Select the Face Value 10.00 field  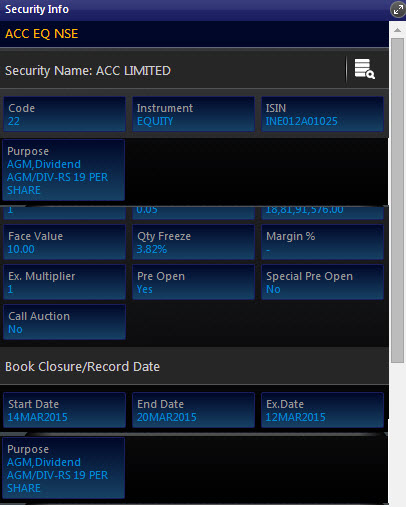click(64, 242)
